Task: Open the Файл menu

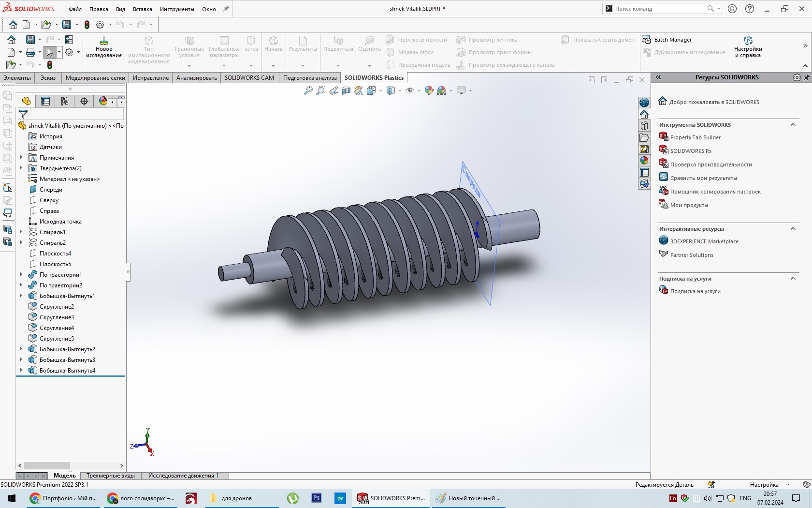Action: (75, 9)
